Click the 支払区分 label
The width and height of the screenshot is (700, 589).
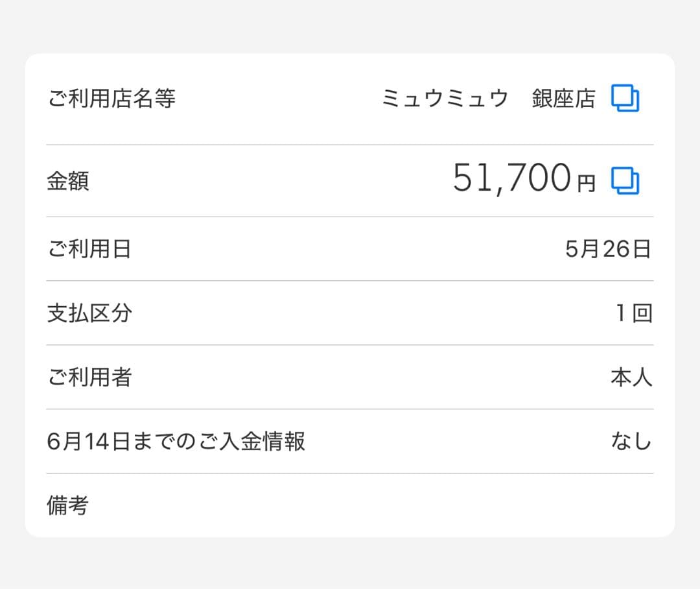pyautogui.click(x=89, y=313)
